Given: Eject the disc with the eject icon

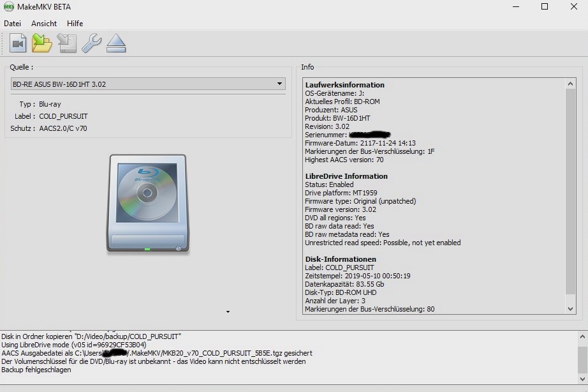Looking at the screenshot, I should [x=116, y=43].
